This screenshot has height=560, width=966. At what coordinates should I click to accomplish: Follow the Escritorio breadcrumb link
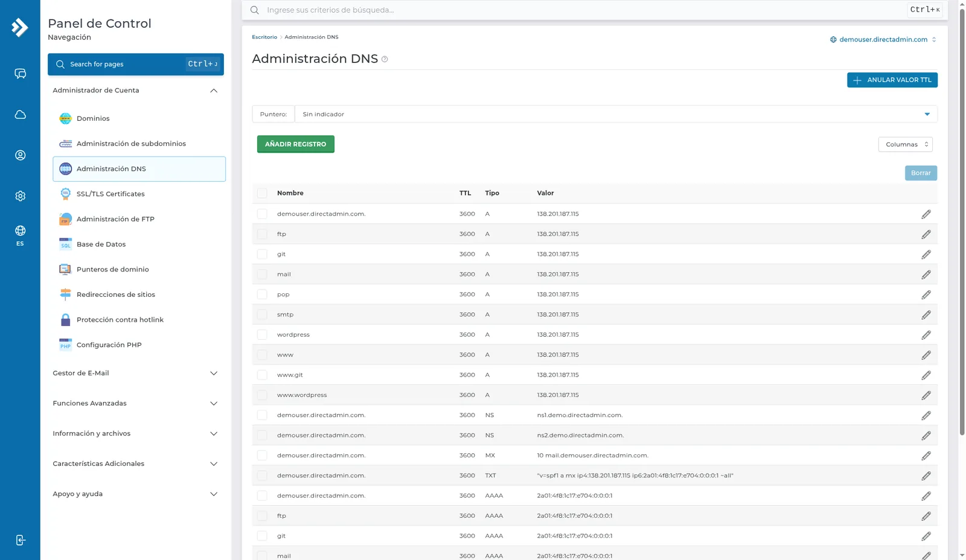click(x=264, y=37)
